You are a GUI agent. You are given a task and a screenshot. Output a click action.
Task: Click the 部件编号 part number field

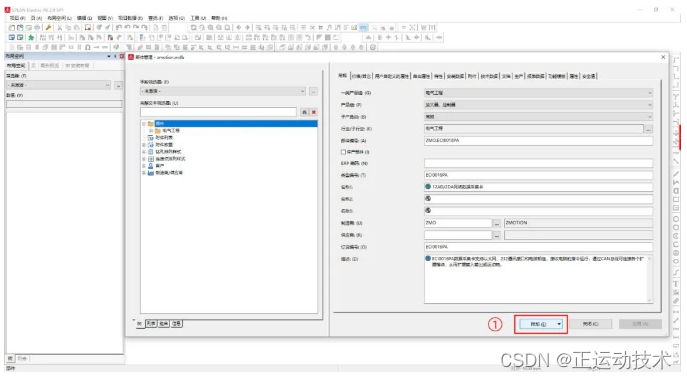coord(538,141)
